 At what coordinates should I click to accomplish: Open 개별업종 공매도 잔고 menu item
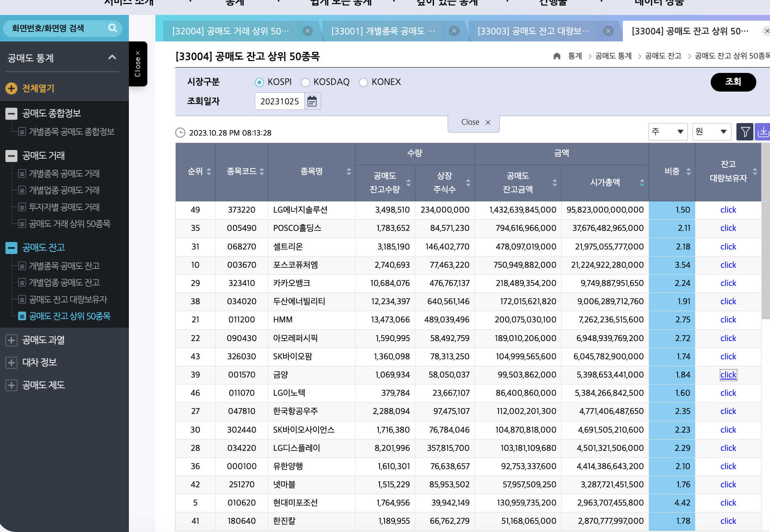coord(64,283)
